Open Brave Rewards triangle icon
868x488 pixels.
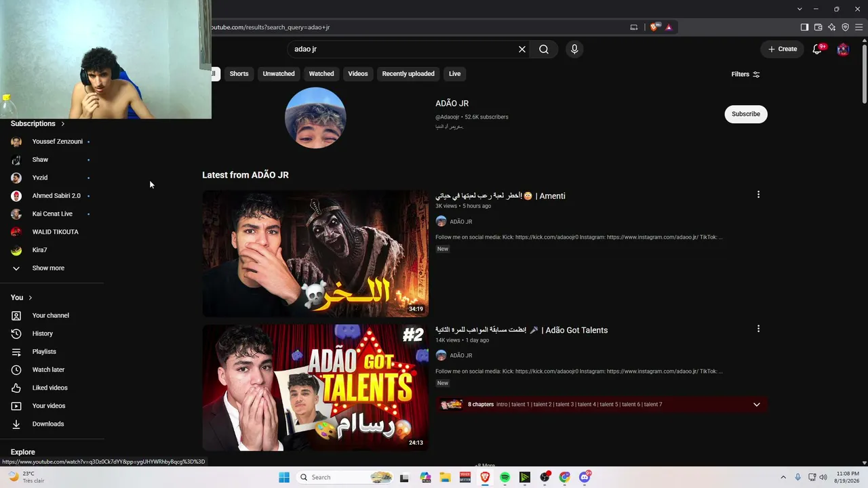(669, 27)
